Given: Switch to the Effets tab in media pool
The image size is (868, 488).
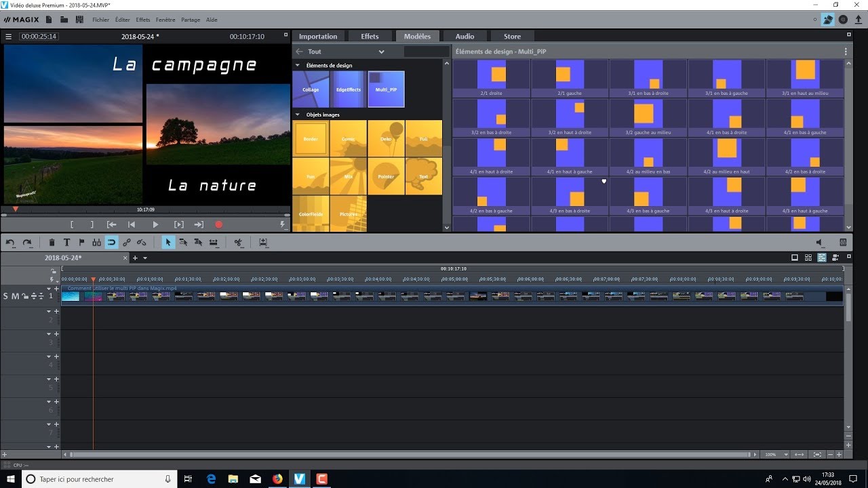Looking at the screenshot, I should (370, 37).
